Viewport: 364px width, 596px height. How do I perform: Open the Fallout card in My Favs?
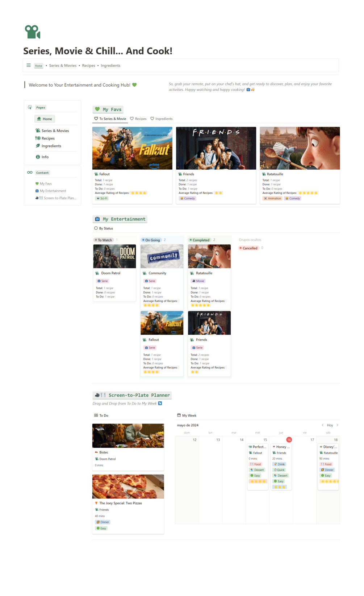click(x=132, y=165)
